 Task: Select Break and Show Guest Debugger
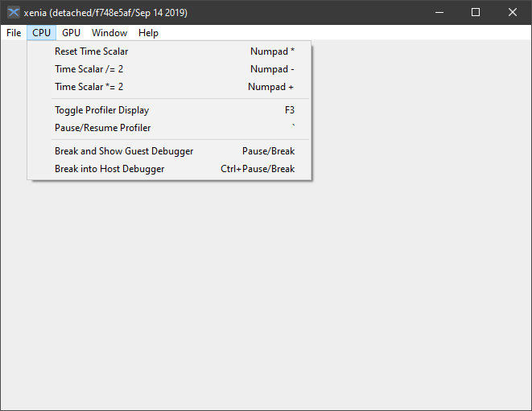tap(169, 151)
